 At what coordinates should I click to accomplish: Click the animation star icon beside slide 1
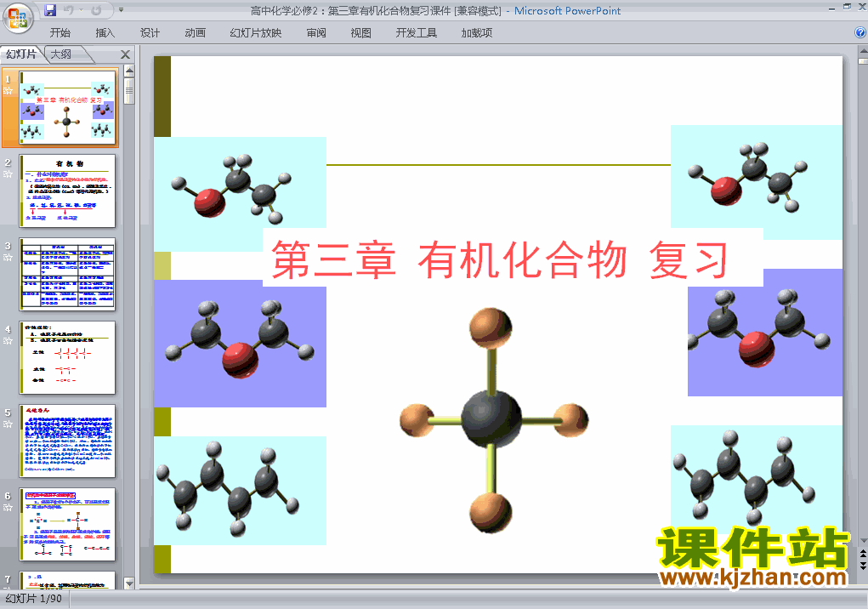[8, 91]
